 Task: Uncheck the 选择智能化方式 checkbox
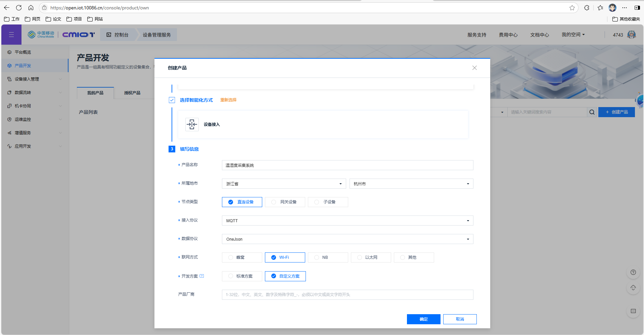(x=172, y=100)
